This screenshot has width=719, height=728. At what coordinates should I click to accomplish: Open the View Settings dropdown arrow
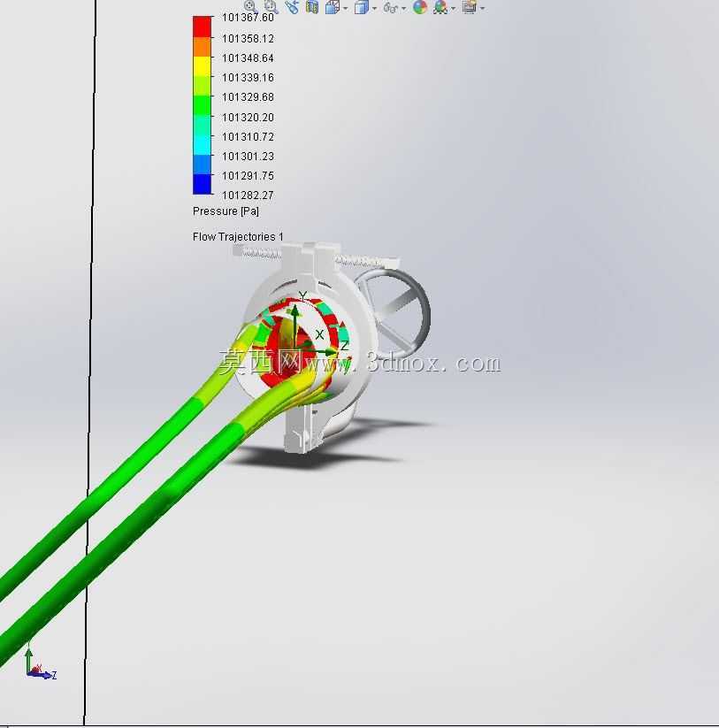click(x=482, y=8)
